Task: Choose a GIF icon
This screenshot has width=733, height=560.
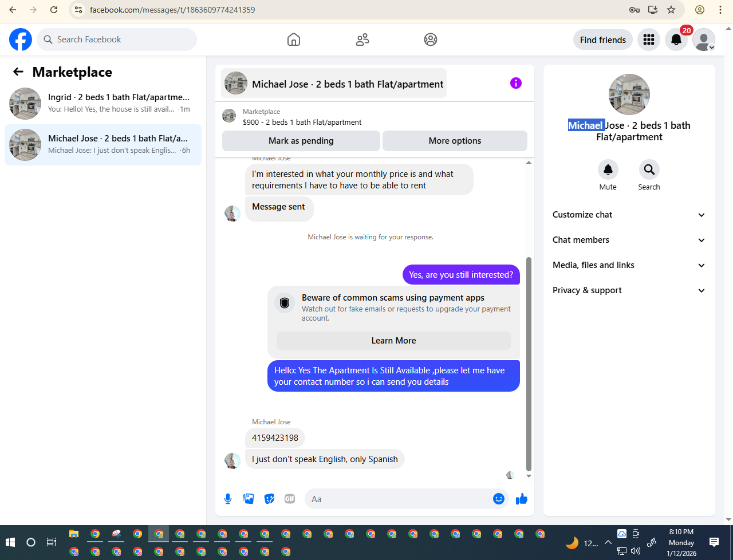Action: [x=290, y=499]
